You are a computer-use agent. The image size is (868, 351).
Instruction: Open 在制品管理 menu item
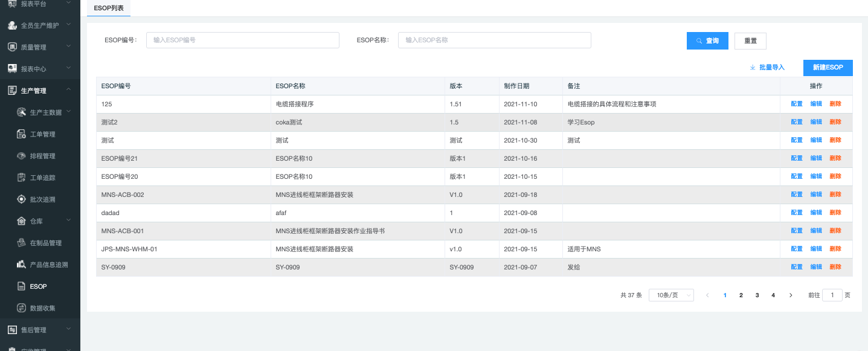pyautogui.click(x=46, y=243)
